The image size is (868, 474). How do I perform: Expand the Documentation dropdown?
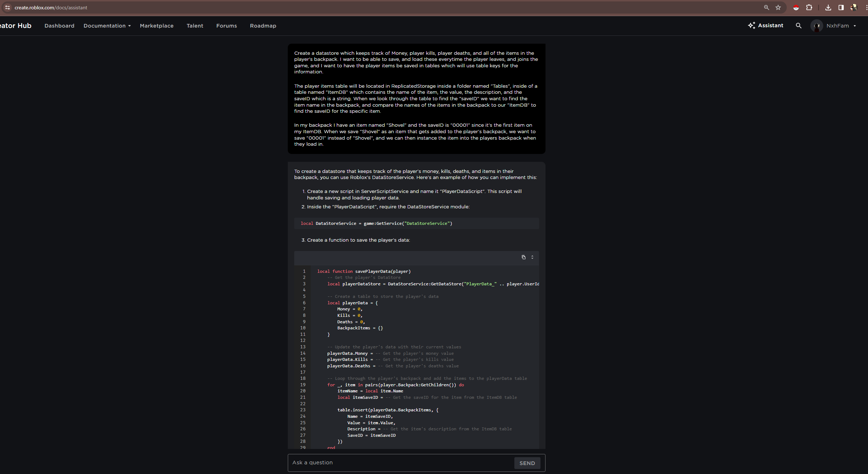[107, 25]
